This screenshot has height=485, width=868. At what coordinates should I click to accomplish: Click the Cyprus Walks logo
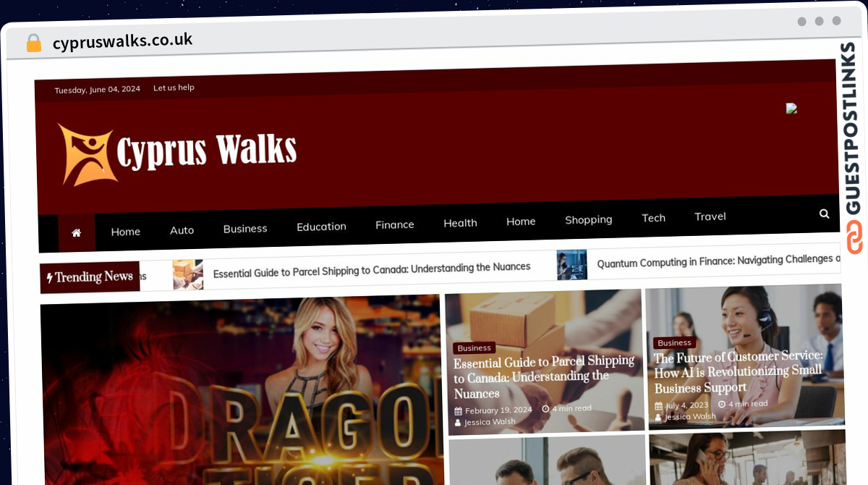pyautogui.click(x=177, y=153)
